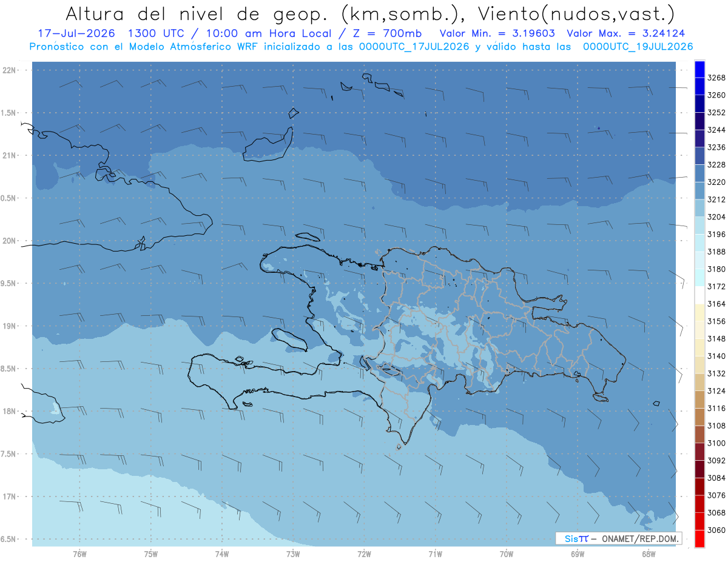Click the '3060' color bar label

coord(716,530)
